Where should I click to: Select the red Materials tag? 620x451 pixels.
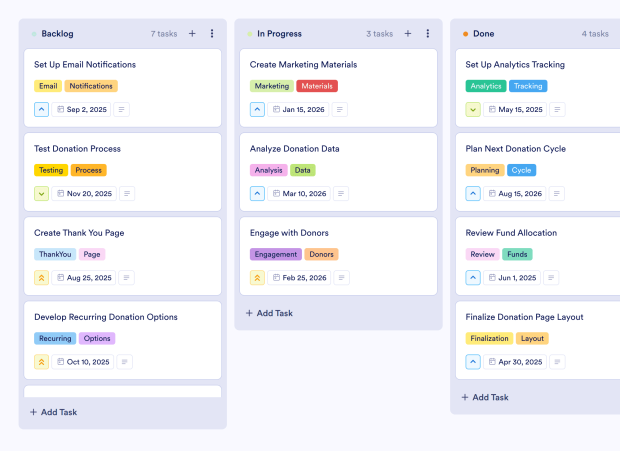[x=317, y=86]
